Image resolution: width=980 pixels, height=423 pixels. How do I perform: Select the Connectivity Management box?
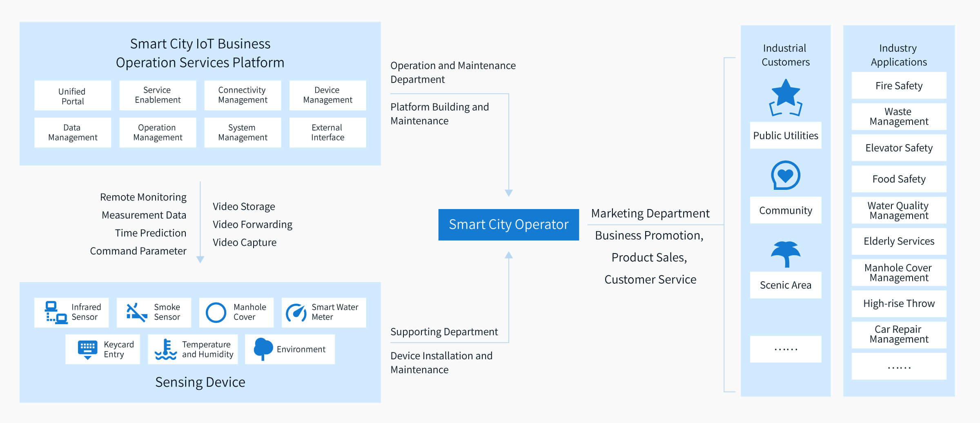pyautogui.click(x=243, y=96)
